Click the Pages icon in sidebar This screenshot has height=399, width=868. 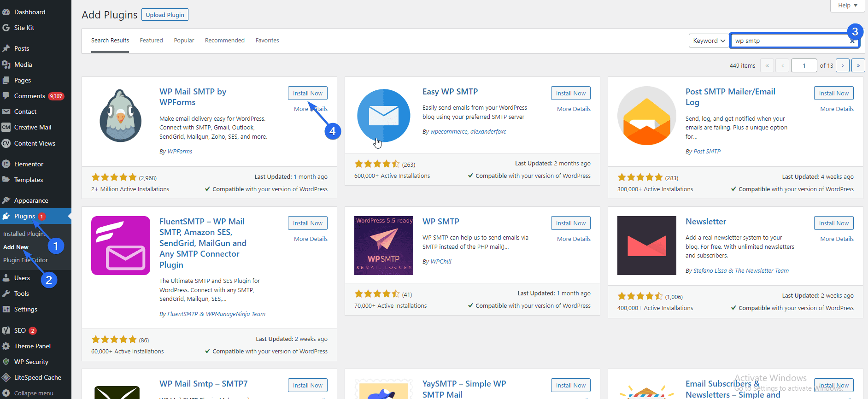[x=6, y=80]
